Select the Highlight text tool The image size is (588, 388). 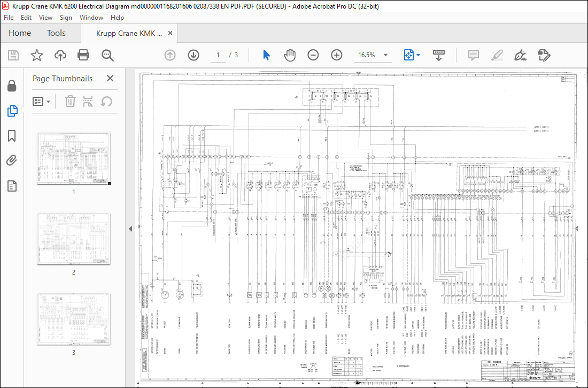[x=497, y=55]
